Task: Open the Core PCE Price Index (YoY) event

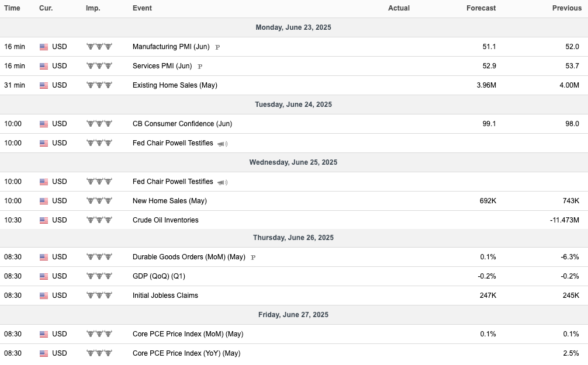Action: pyautogui.click(x=186, y=353)
